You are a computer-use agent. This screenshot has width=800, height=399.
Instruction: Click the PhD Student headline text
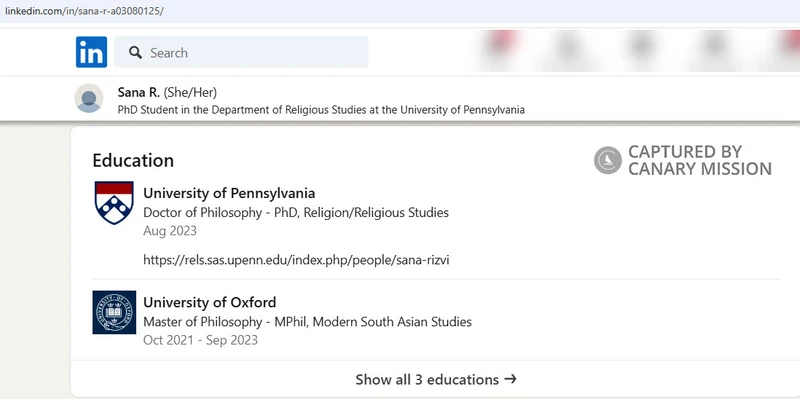click(321, 110)
